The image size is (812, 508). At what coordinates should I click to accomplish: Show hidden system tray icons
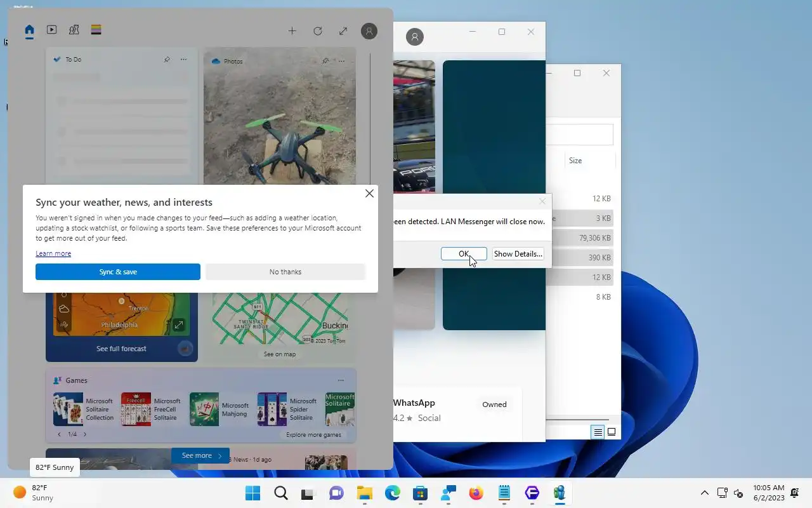coord(704,493)
